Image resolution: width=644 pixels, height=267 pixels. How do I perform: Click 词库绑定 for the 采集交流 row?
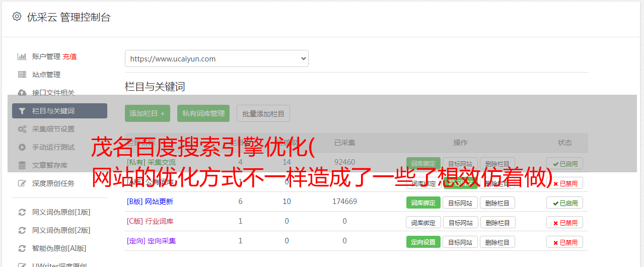click(423, 163)
